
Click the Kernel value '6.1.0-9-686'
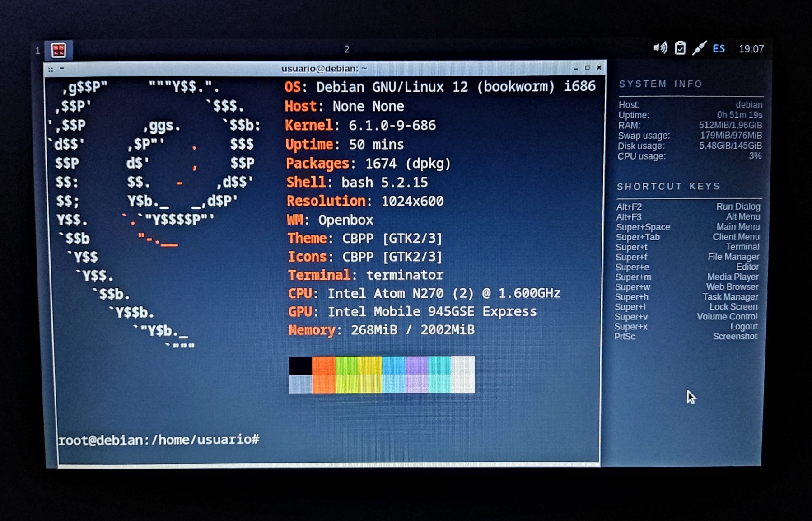tap(392, 125)
